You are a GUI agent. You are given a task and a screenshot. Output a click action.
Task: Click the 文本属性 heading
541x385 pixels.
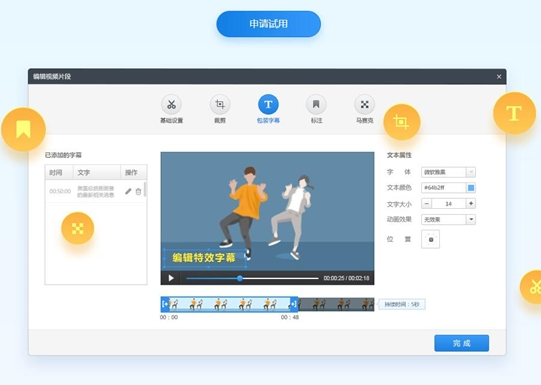click(399, 155)
